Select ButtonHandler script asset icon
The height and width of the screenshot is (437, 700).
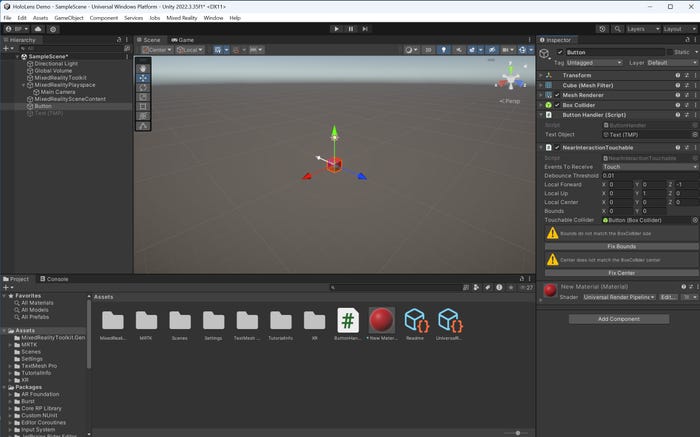[348, 320]
